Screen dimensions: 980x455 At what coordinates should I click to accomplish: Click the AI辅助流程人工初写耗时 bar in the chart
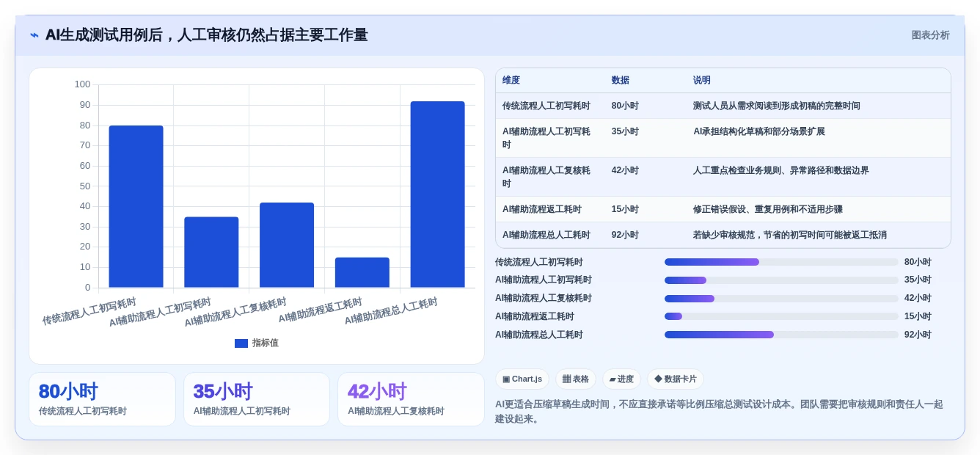click(x=211, y=252)
